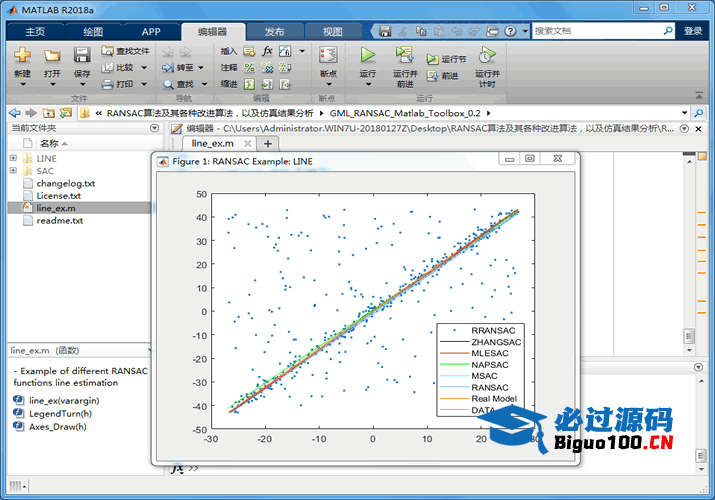Image resolution: width=715 pixels, height=500 pixels.
Task: Click the Find Files icon
Action: [108, 51]
